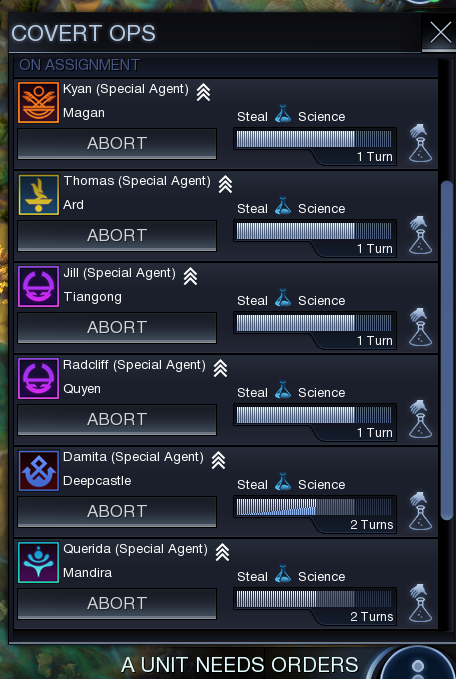Click Querida's teal faction emblem icon
Viewport: 456px width, 679px height.
coord(39,563)
